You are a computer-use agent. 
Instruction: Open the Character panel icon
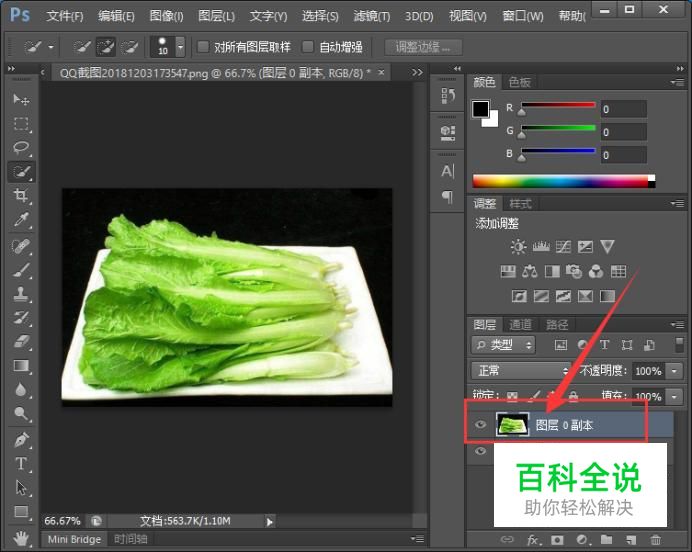pos(448,171)
